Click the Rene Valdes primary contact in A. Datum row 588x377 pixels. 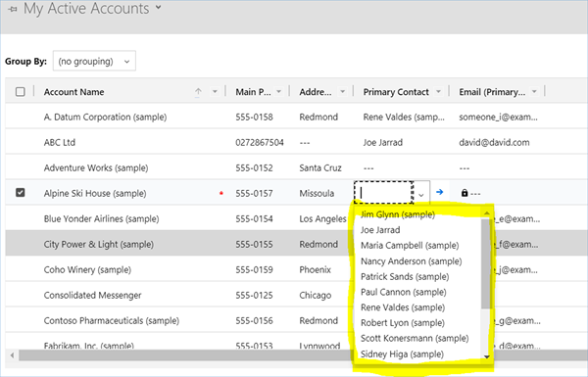click(x=404, y=117)
